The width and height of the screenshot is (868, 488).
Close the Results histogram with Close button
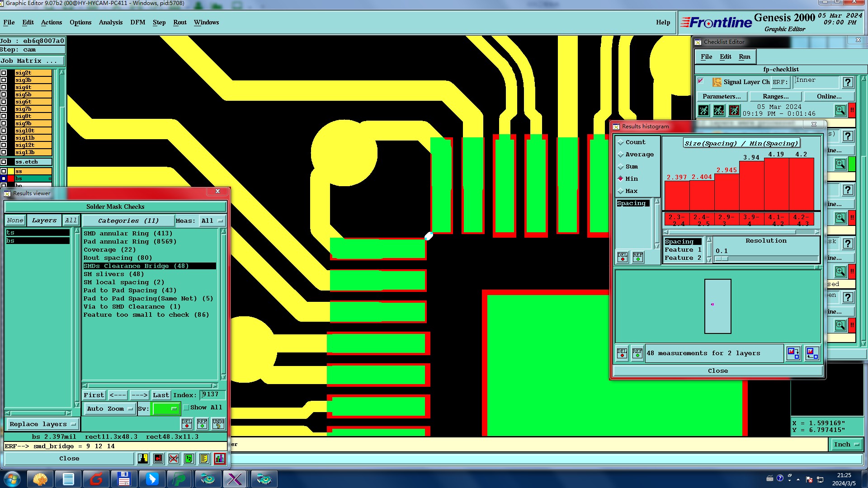tap(718, 371)
